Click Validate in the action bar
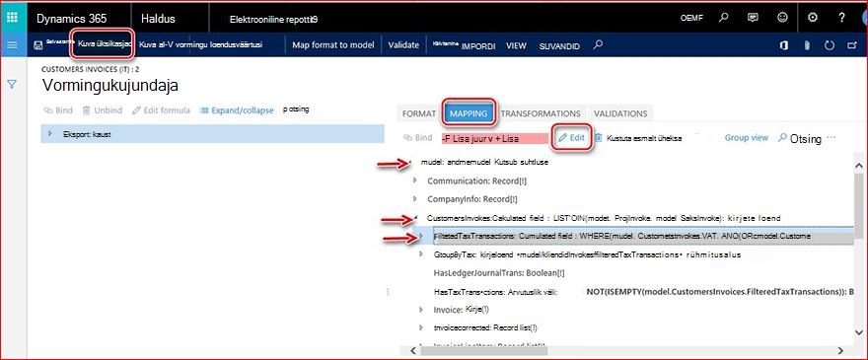The width and height of the screenshot is (868, 360). pyautogui.click(x=403, y=44)
